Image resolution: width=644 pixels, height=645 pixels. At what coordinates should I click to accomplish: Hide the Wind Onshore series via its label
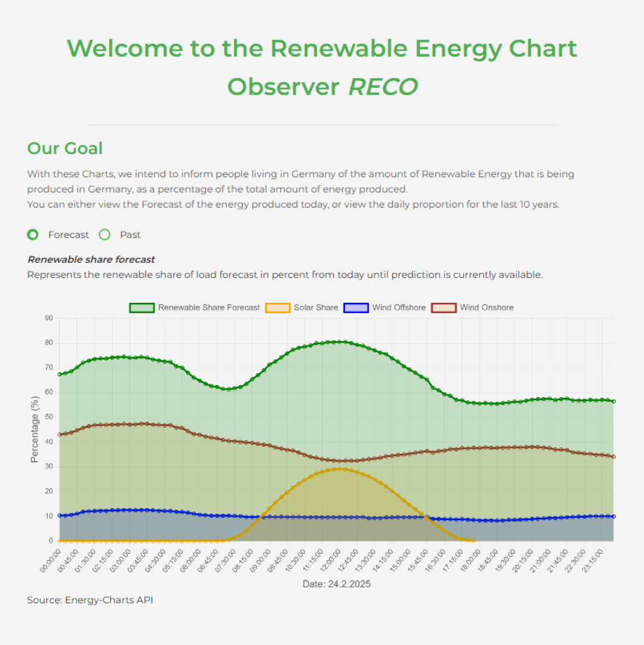pos(486,308)
